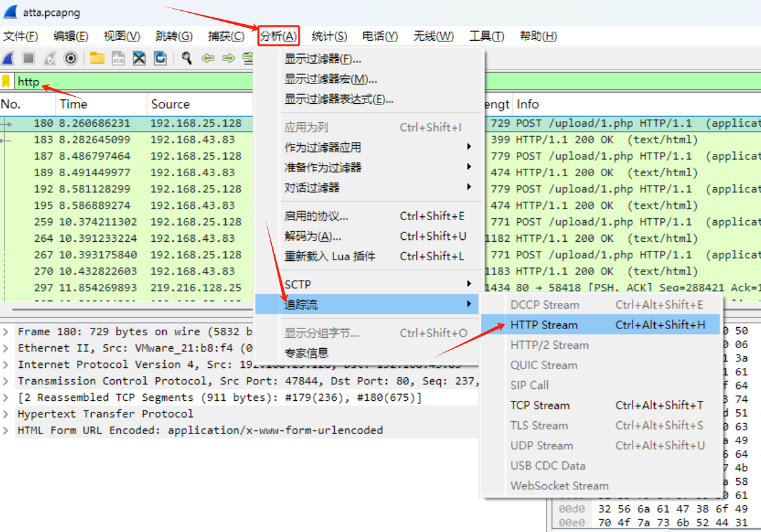Close this capture file toolbar icon
The width and height of the screenshot is (761, 532).
pos(139,59)
